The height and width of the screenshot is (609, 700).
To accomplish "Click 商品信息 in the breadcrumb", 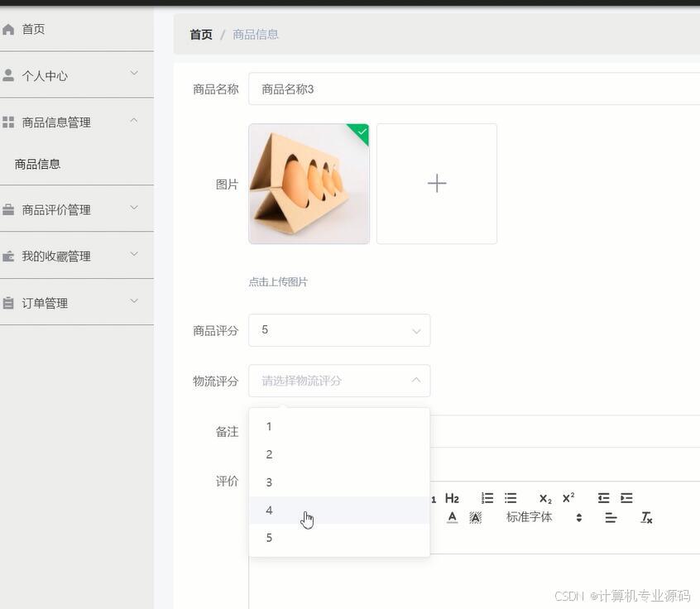I will 256,35.
